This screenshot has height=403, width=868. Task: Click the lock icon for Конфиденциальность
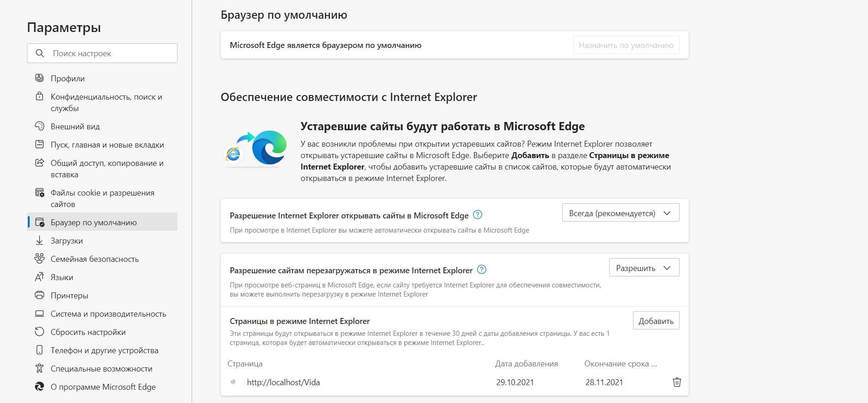tap(40, 96)
